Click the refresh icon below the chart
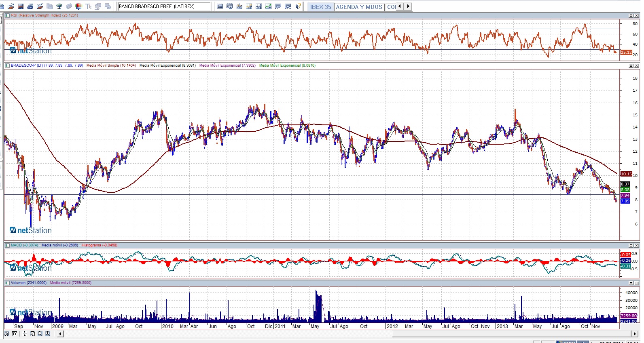The height and width of the screenshot is (343, 644). point(7,334)
